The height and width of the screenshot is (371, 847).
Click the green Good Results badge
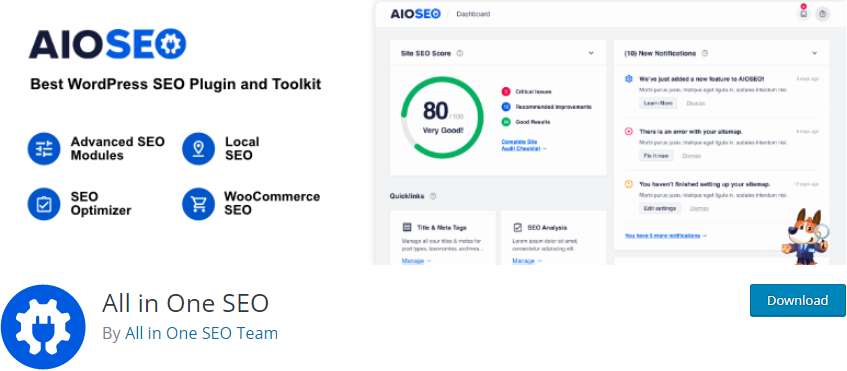(506, 122)
